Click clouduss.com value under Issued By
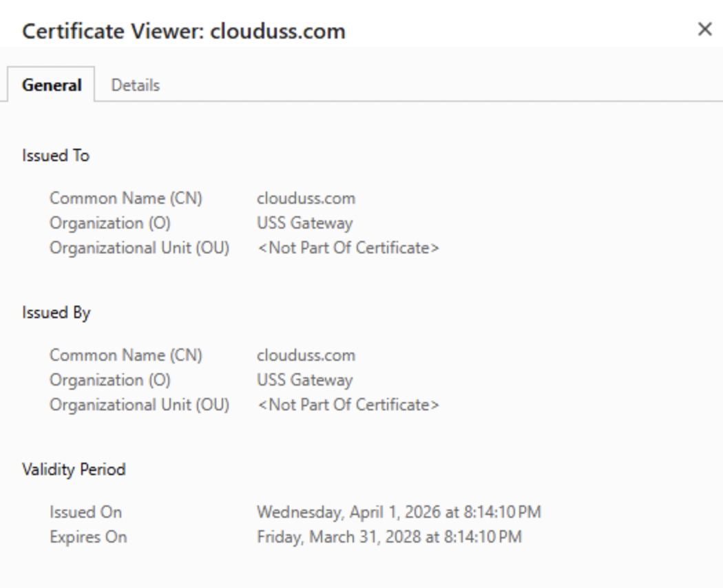Screen dimensions: 723x588 pos(306,355)
